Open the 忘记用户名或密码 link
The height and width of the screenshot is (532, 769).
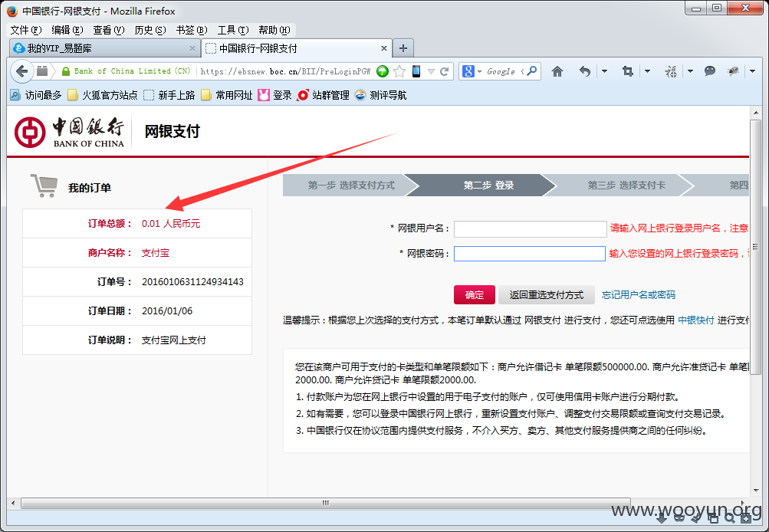pos(639,294)
